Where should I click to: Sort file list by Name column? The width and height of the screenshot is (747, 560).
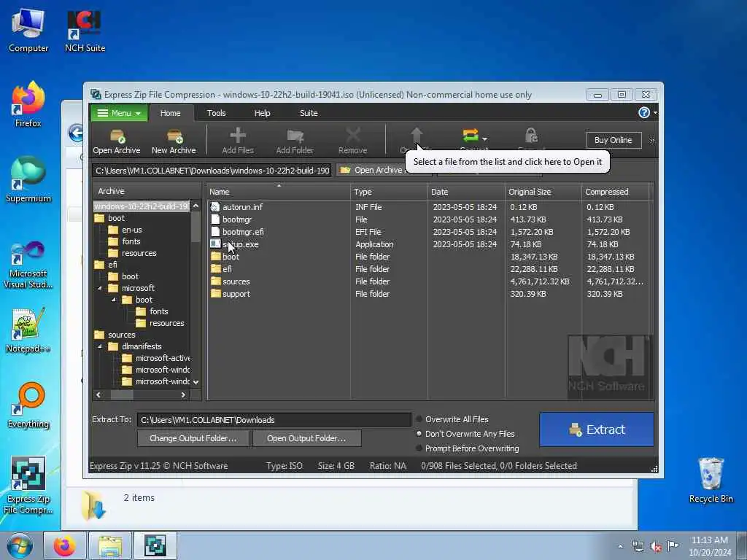click(x=279, y=192)
